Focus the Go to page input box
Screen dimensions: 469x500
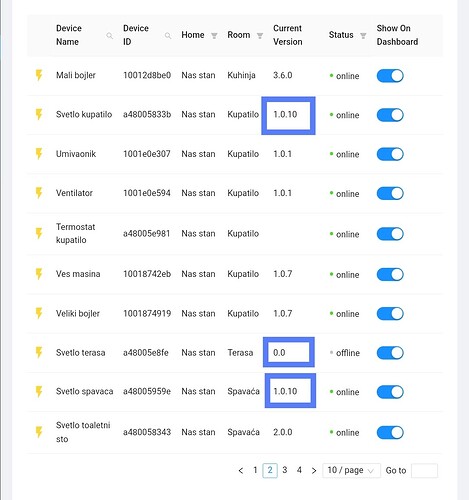coord(424,470)
